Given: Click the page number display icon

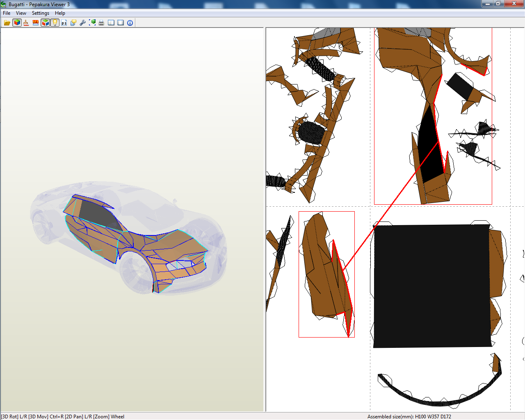Looking at the screenshot, I should coord(64,23).
